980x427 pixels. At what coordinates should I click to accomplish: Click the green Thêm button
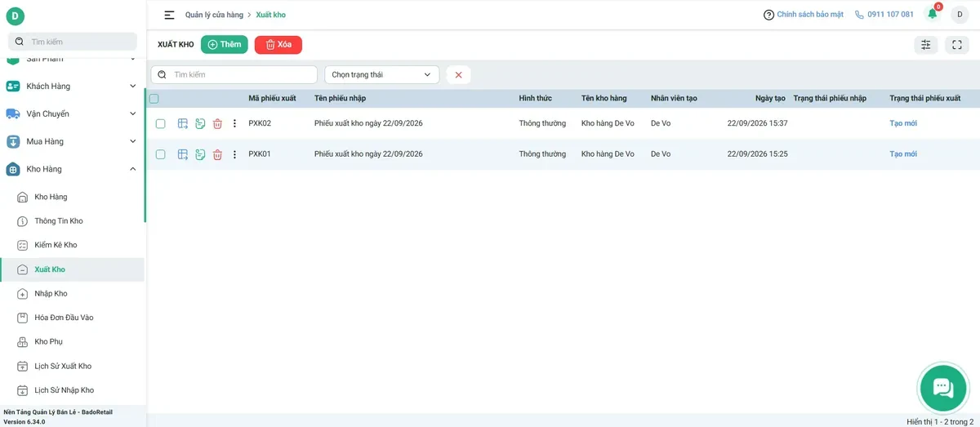pos(225,45)
